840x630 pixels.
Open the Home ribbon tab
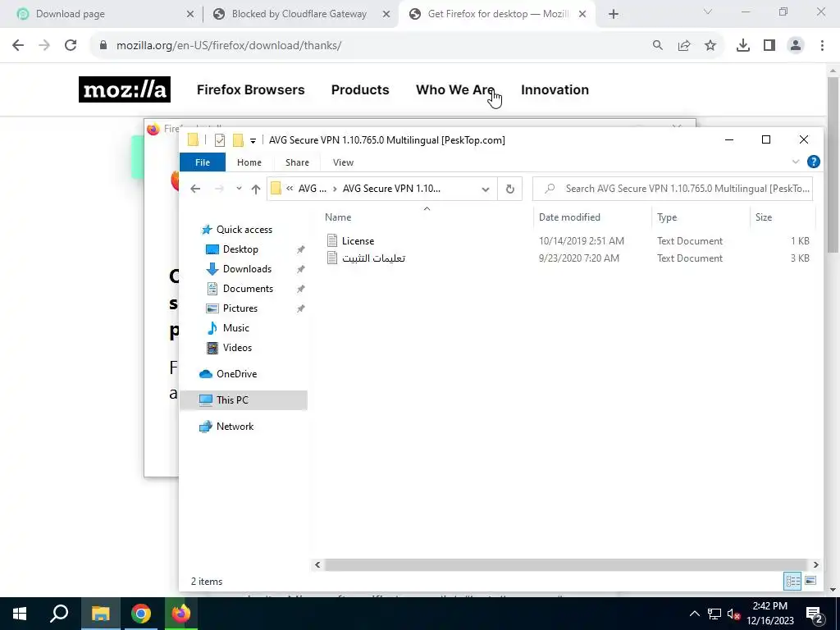(249, 162)
